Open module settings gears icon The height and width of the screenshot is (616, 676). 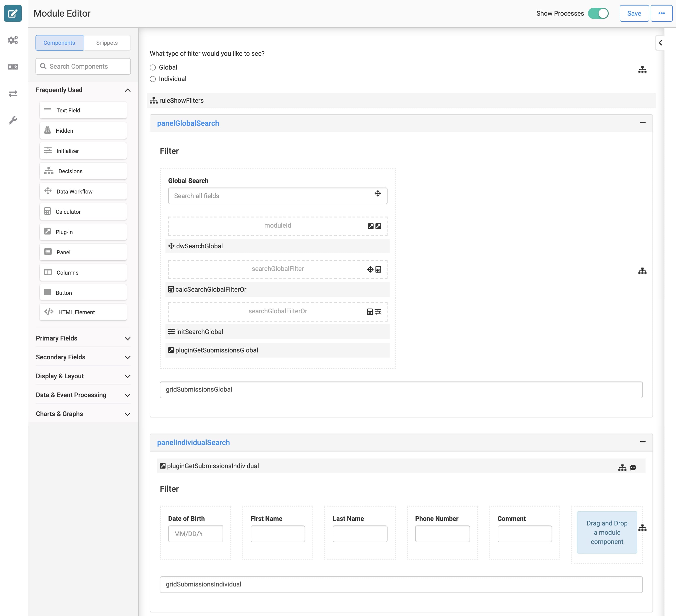(13, 40)
